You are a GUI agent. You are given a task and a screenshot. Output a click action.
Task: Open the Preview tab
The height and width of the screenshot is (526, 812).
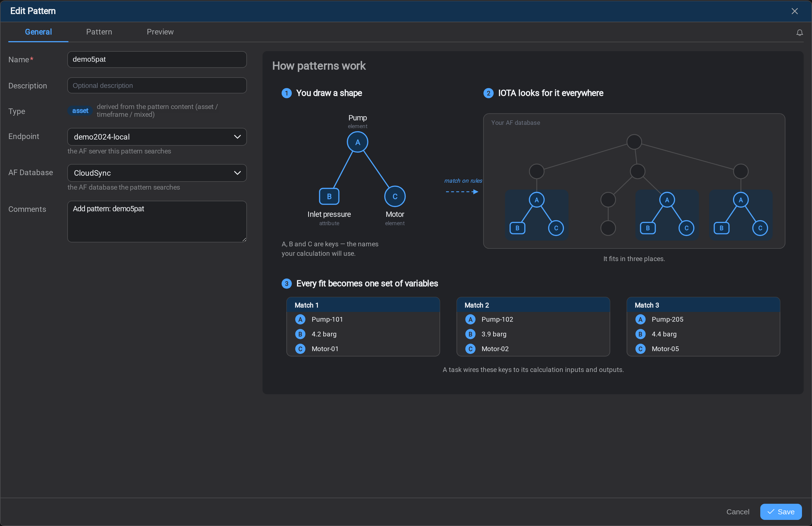pyautogui.click(x=160, y=32)
